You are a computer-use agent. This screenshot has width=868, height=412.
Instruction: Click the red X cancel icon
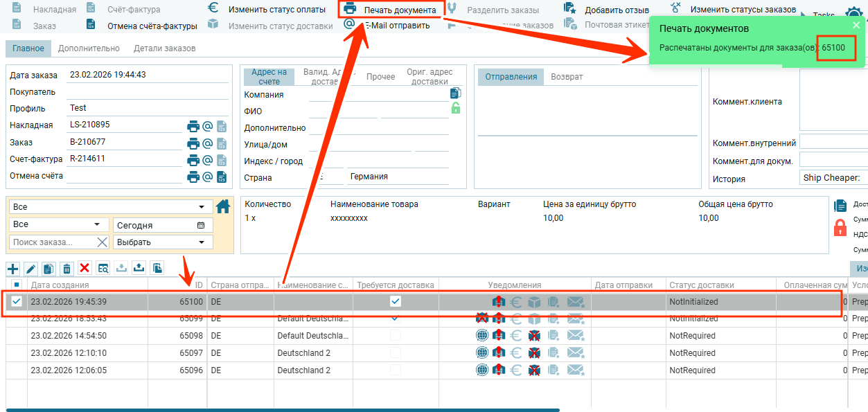[85, 268]
